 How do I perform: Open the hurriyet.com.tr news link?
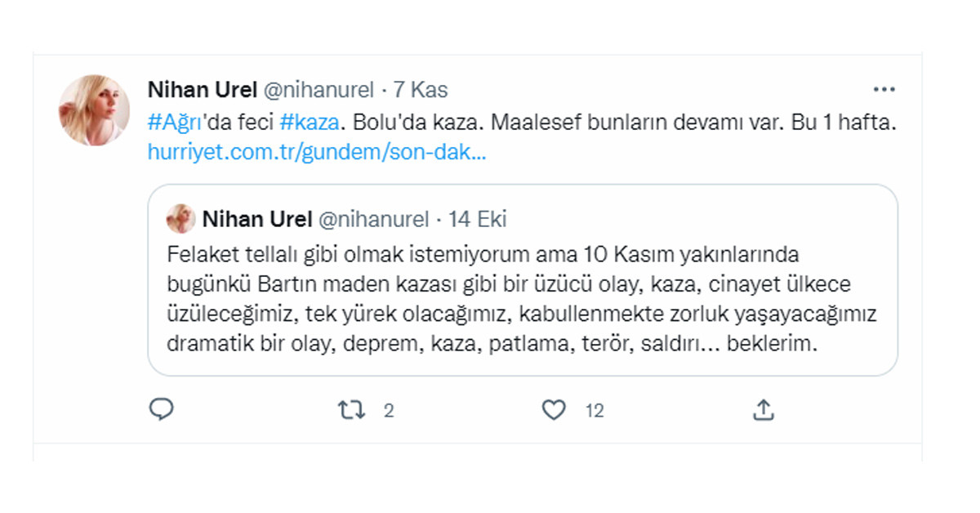coord(317,151)
